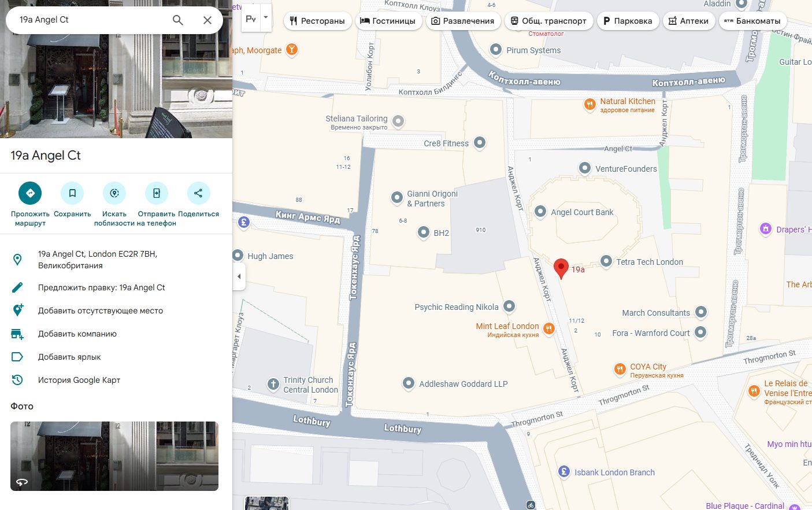Click Добавить отсутствующее место
Viewport: 812px width, 510px height.
[116, 311]
